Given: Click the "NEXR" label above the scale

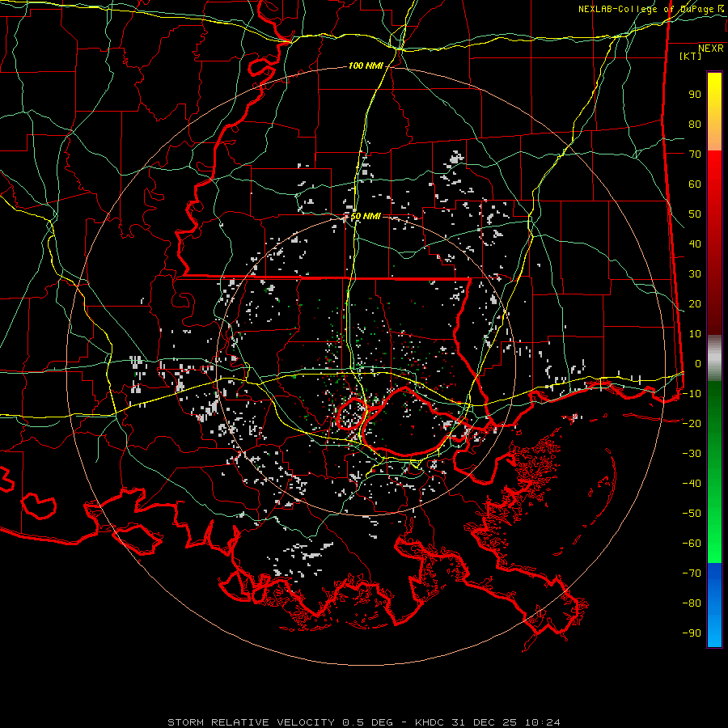Looking at the screenshot, I should pos(711,49).
